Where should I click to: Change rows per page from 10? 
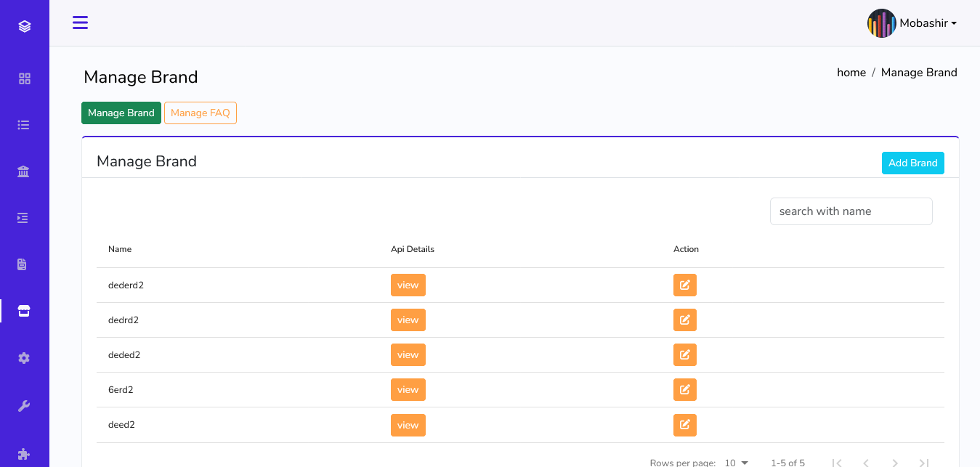(737, 462)
